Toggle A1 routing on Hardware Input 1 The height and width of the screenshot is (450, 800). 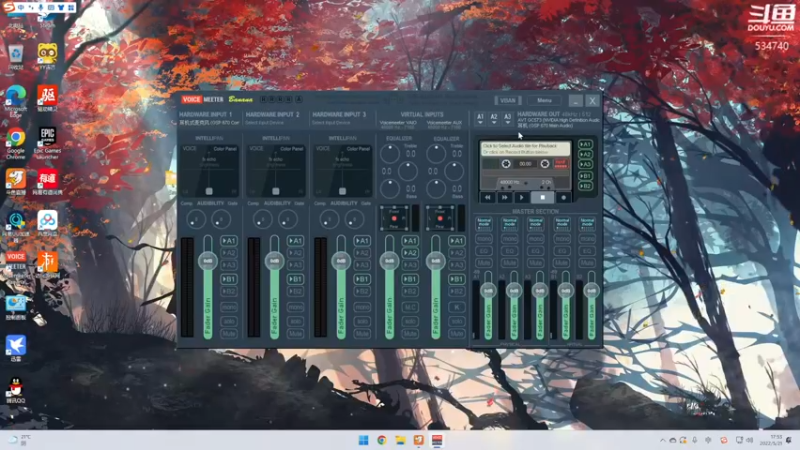229,241
